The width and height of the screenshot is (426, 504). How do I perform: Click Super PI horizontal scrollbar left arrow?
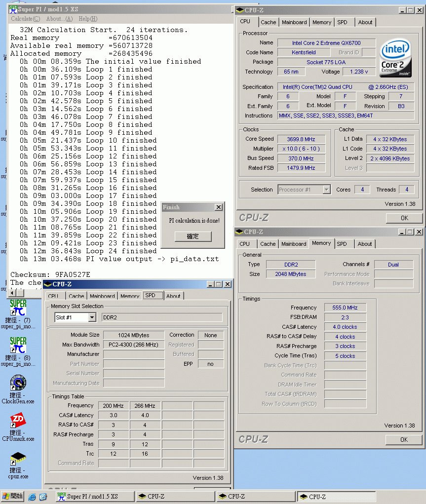(x=12, y=293)
